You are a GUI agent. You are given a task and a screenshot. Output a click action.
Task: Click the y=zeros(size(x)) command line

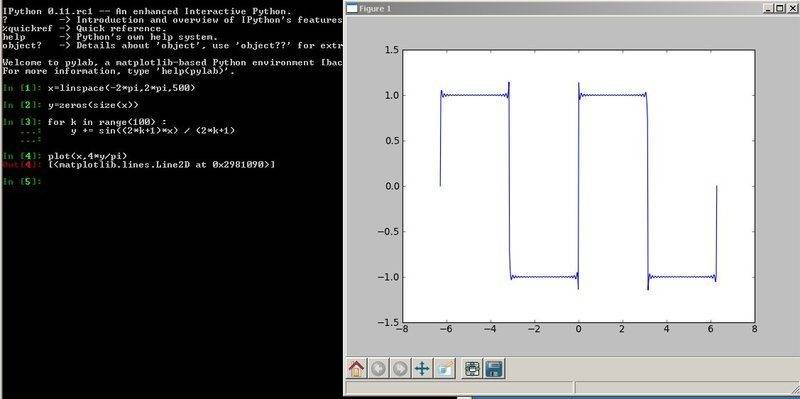(93, 105)
